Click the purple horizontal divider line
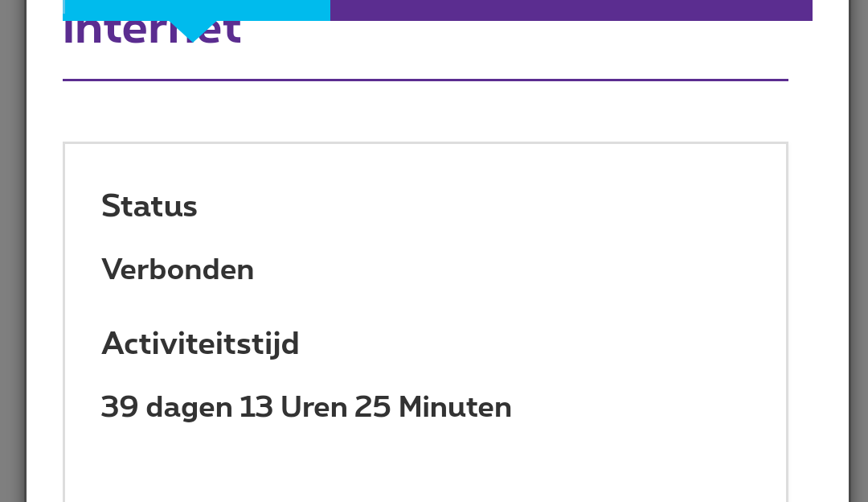Viewport: 868px width, 502px height. [425, 80]
